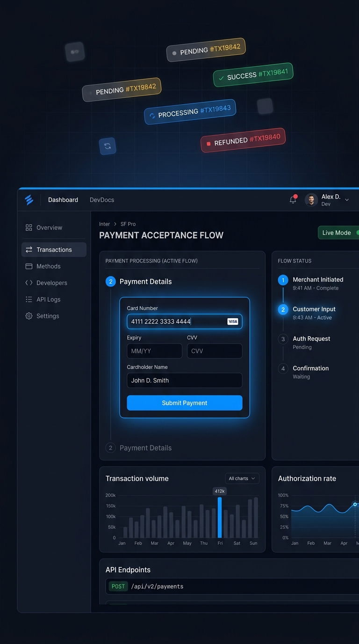The image size is (359, 644).
Task: Open notifications bell icon
Action: click(293, 199)
